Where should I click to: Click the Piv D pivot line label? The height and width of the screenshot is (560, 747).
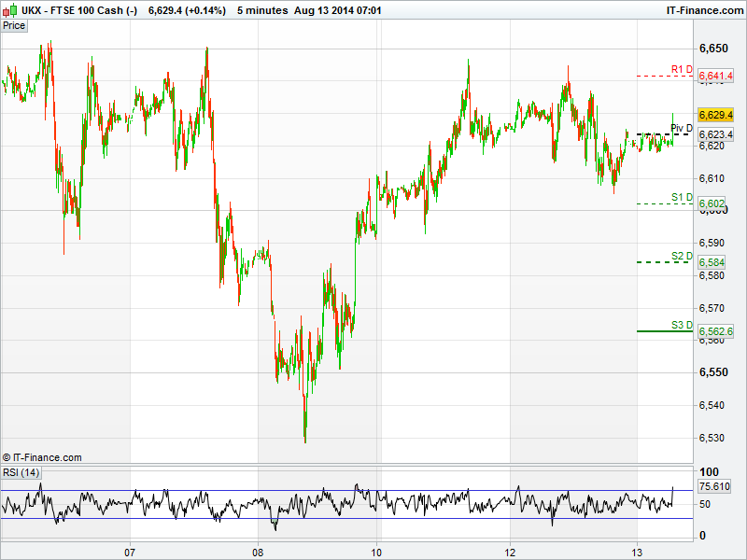682,128
